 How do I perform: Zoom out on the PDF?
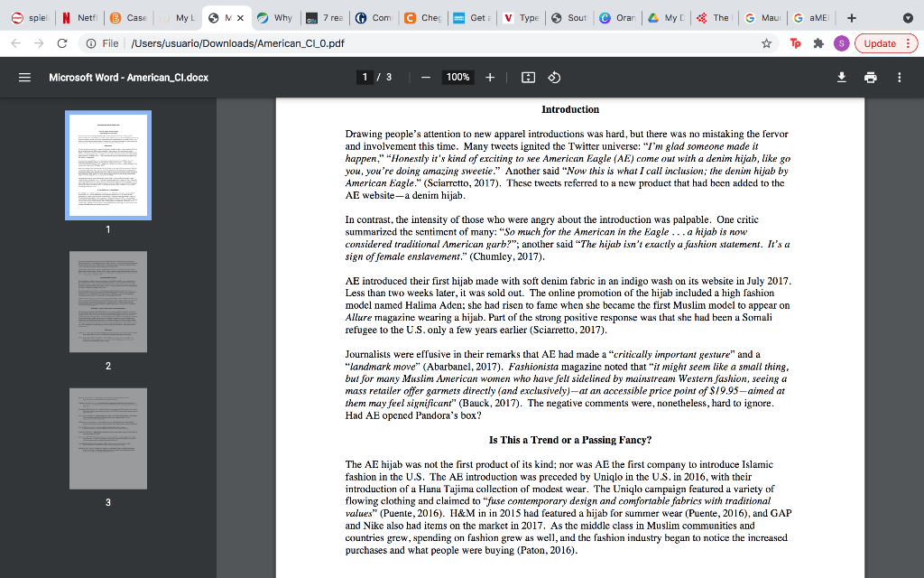(425, 77)
